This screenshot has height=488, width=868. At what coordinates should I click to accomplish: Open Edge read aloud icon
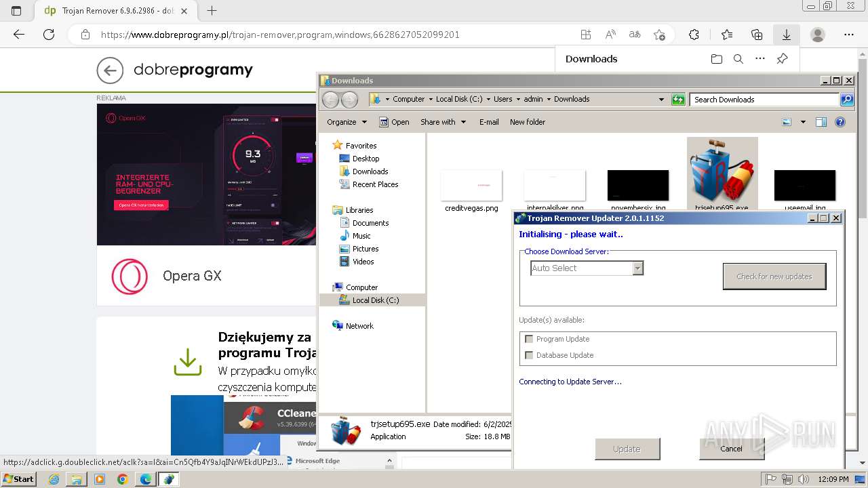point(610,35)
